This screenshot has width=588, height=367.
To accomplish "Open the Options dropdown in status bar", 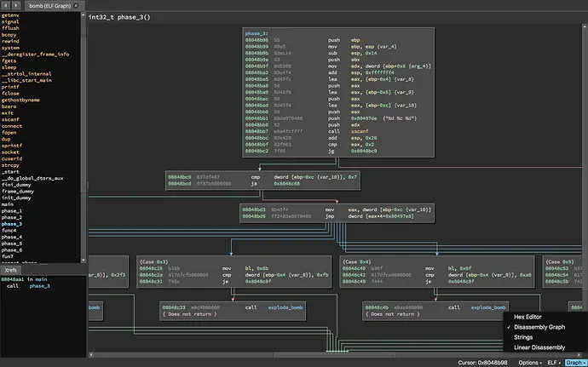I will [530, 363].
